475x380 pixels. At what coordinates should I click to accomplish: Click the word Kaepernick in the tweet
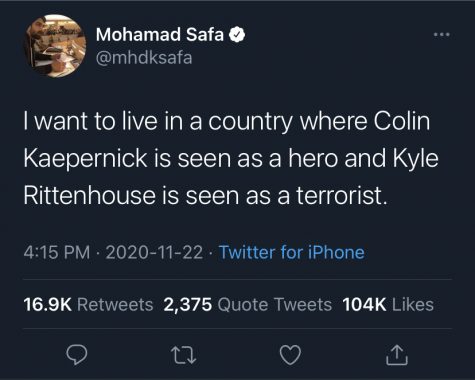tap(86, 159)
